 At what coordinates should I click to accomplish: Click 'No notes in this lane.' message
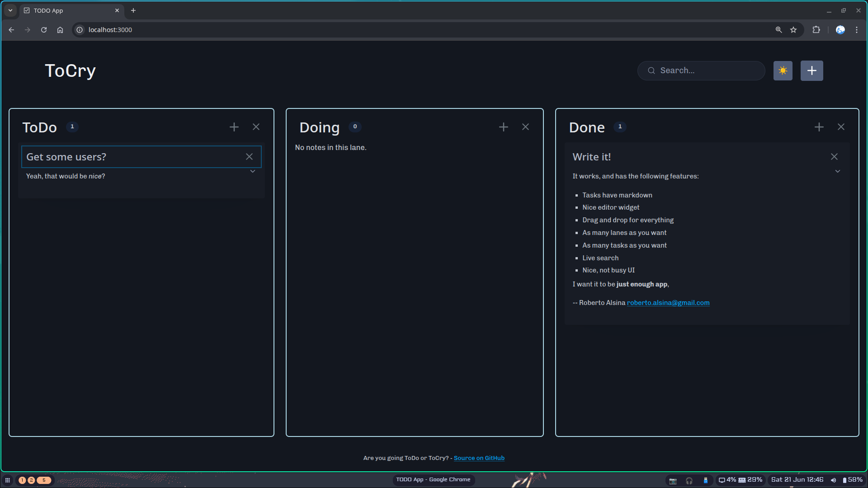pyautogui.click(x=330, y=147)
